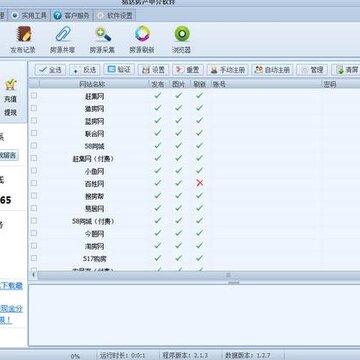
Task: Click the 管理 manage button
Action: (312, 70)
